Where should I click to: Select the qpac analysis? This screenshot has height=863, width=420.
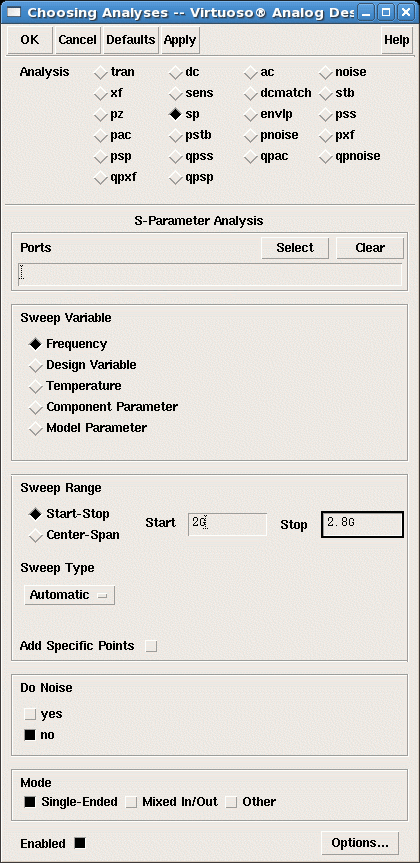pos(250,157)
